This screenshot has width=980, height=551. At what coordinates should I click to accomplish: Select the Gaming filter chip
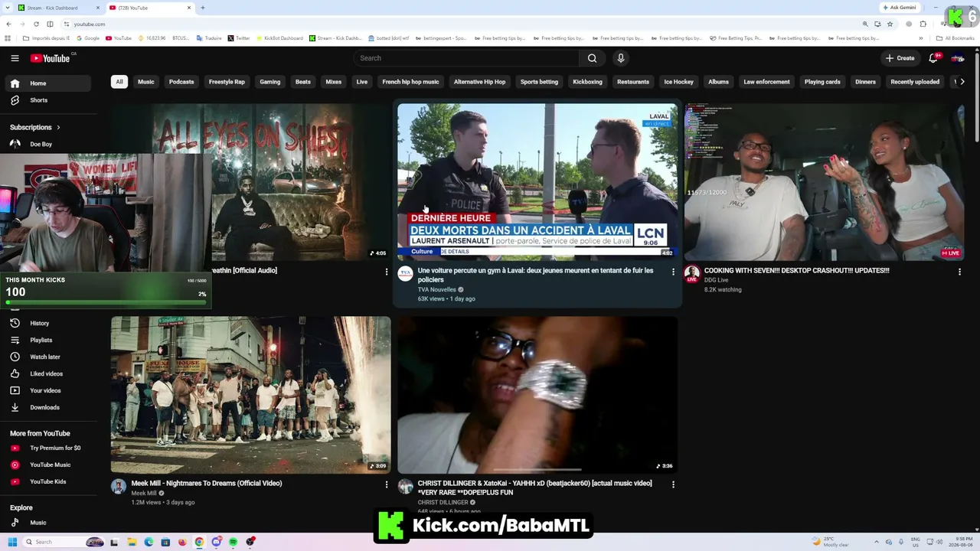pyautogui.click(x=269, y=82)
